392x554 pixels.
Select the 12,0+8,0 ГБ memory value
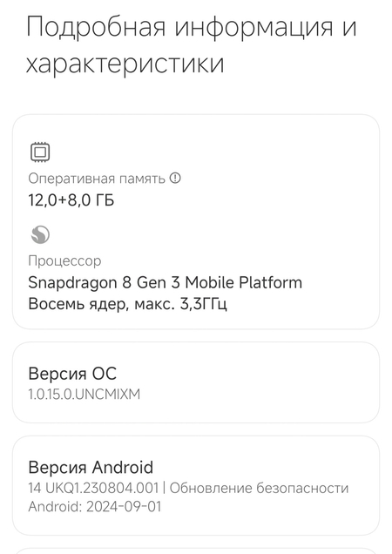71,200
